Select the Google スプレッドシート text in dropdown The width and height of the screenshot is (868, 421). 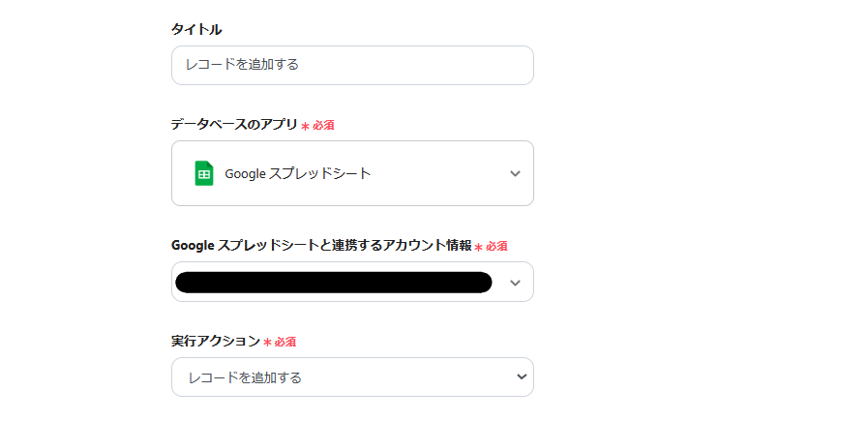(298, 174)
